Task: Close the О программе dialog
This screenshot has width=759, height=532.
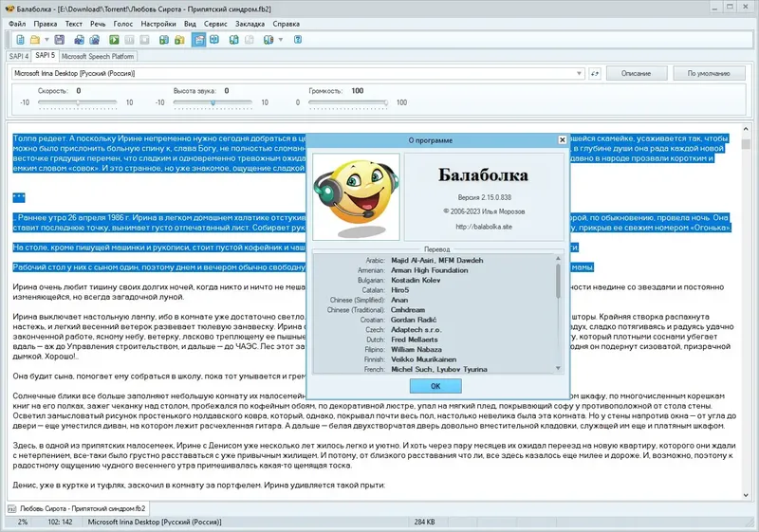Action: 562,139
